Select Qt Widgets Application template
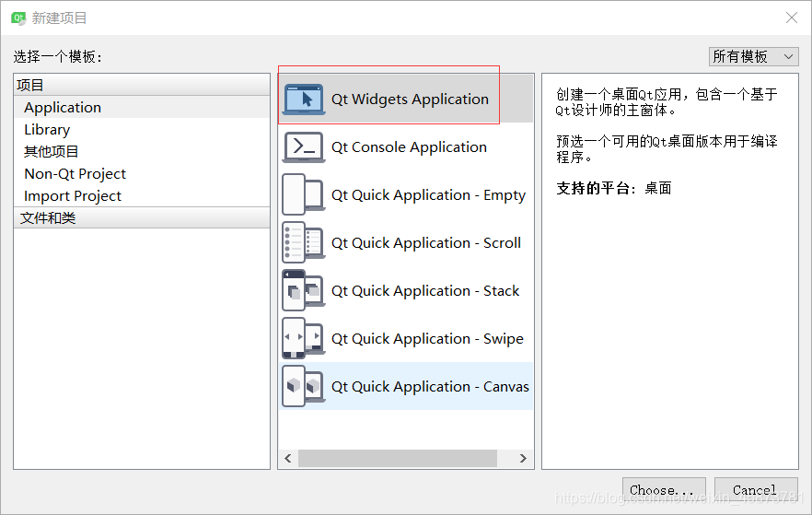The width and height of the screenshot is (812, 515). tap(406, 99)
